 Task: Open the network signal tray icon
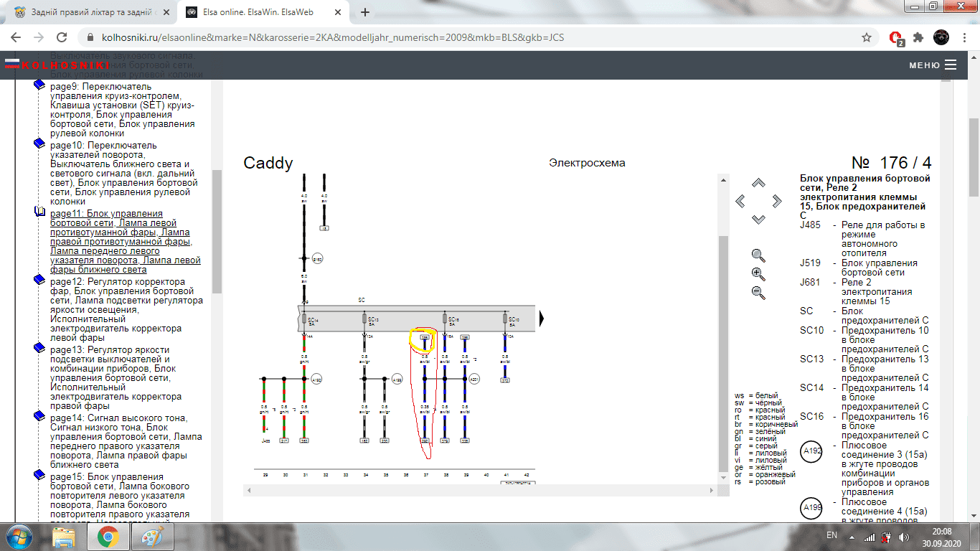point(870,536)
